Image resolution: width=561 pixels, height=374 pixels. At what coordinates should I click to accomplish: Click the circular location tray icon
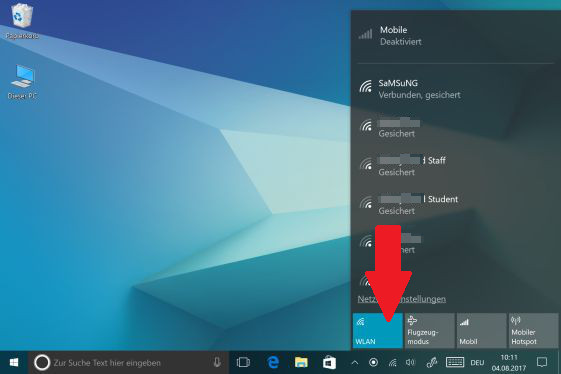tap(374, 363)
